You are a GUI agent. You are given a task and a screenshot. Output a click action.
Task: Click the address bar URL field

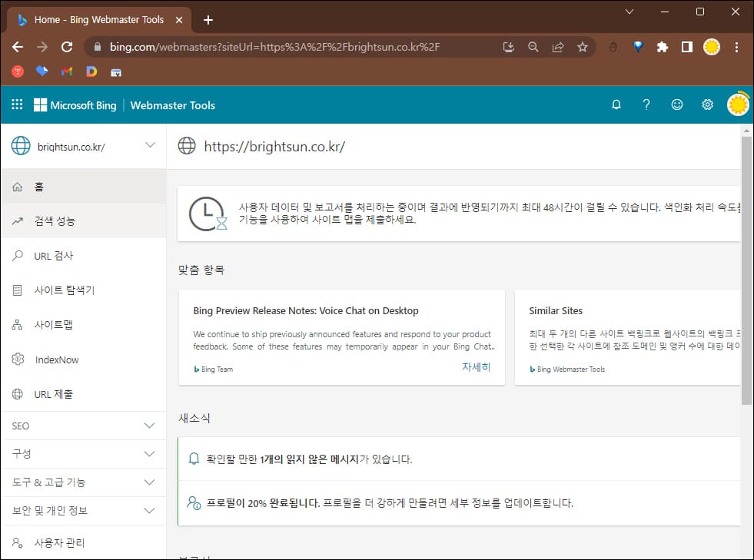tap(274, 47)
